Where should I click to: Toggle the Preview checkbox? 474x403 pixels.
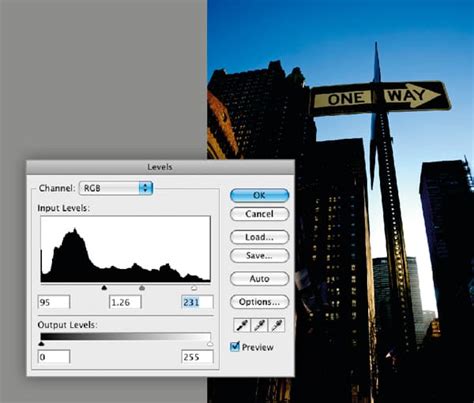pos(235,347)
